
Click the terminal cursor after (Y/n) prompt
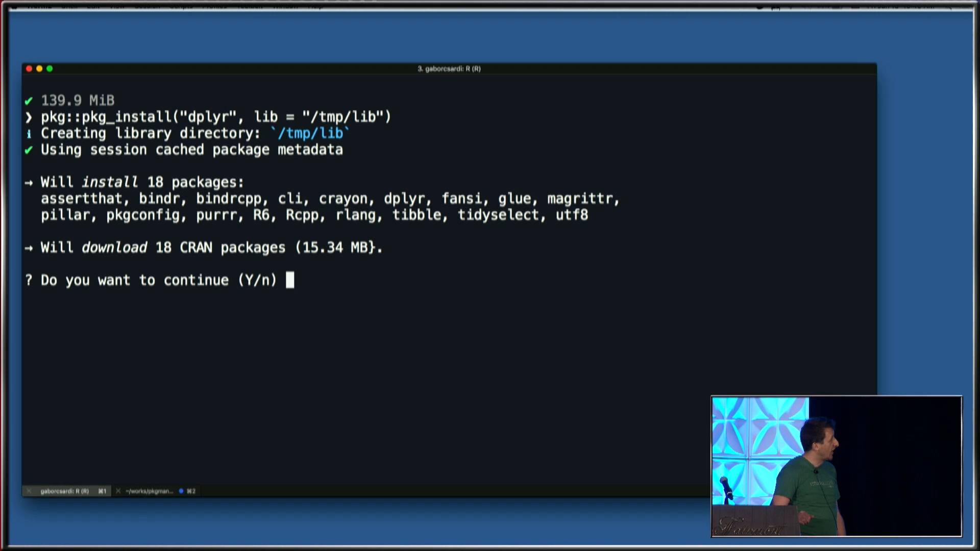tap(290, 280)
